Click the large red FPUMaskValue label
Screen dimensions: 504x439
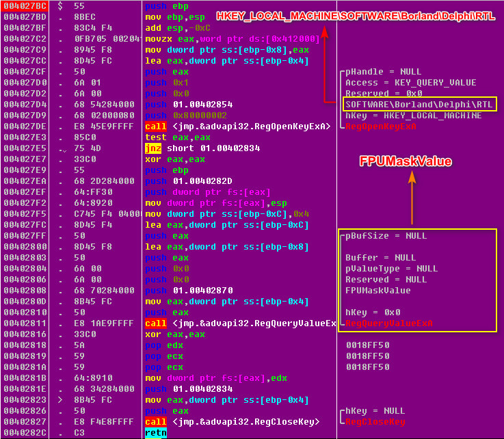[406, 161]
